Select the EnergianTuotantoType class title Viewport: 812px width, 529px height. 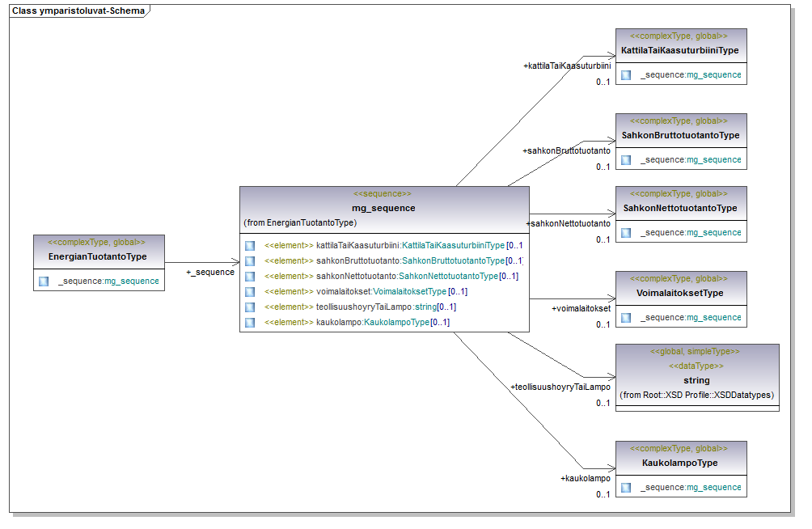[x=98, y=256]
